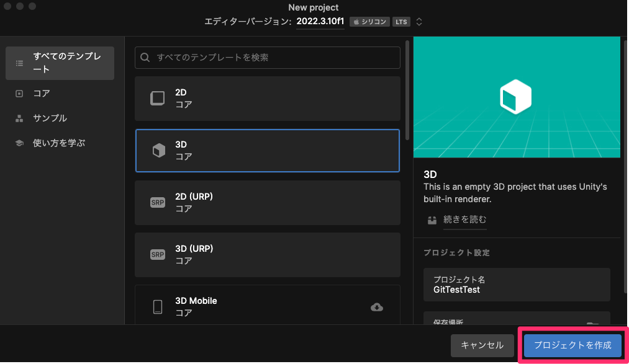Click the 3D template cube icon
Screen dimensions: 629x364
coord(159,151)
